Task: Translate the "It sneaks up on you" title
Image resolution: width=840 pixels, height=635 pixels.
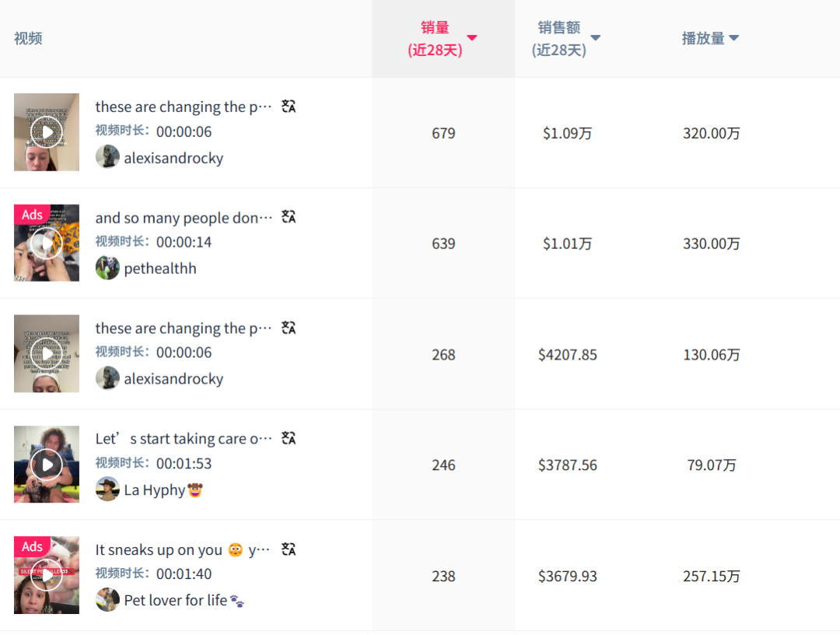Action: tap(289, 549)
